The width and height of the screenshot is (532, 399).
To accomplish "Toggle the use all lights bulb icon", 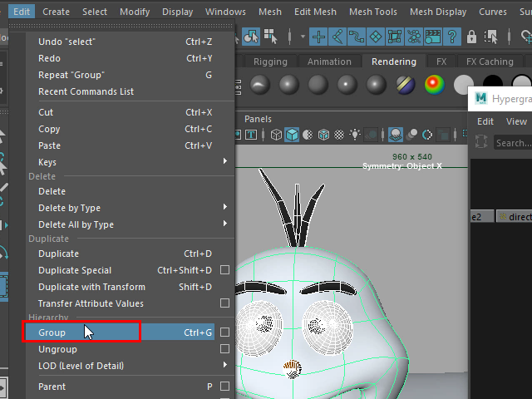I will [357, 135].
